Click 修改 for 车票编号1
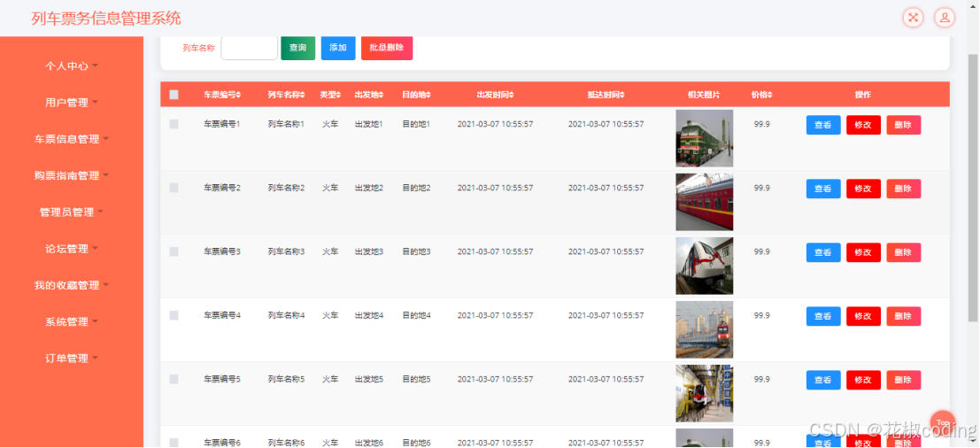Viewport: 980px width, 448px height. (863, 125)
